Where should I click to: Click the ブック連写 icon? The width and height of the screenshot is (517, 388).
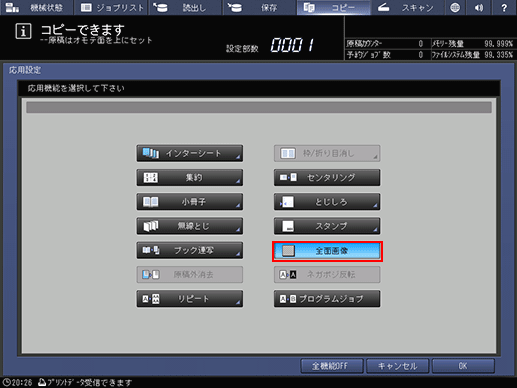151,250
